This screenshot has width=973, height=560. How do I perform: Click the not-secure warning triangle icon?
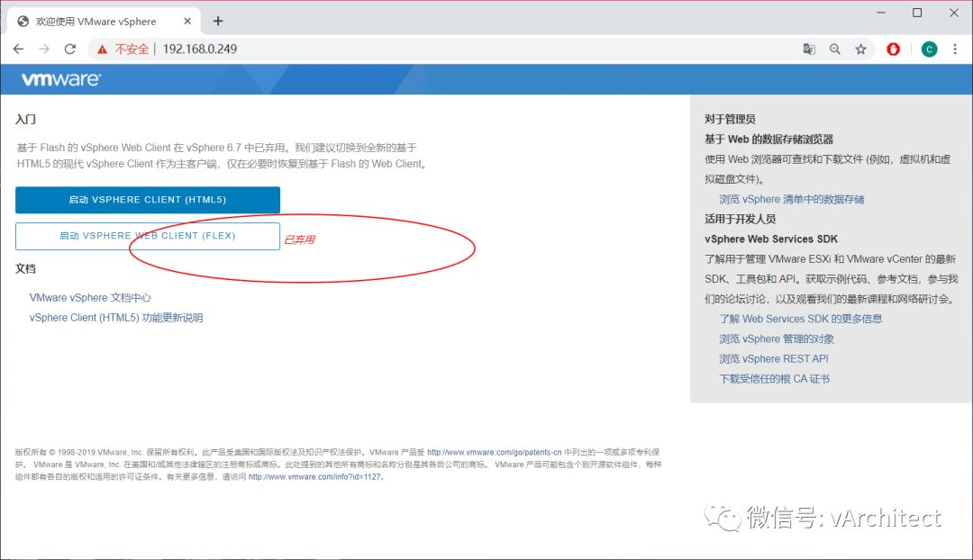pos(103,49)
